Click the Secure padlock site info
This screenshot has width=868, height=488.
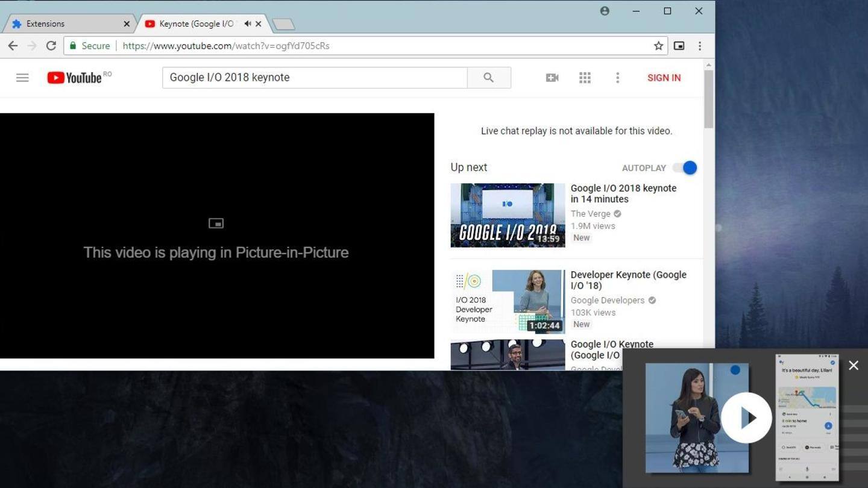pos(90,46)
